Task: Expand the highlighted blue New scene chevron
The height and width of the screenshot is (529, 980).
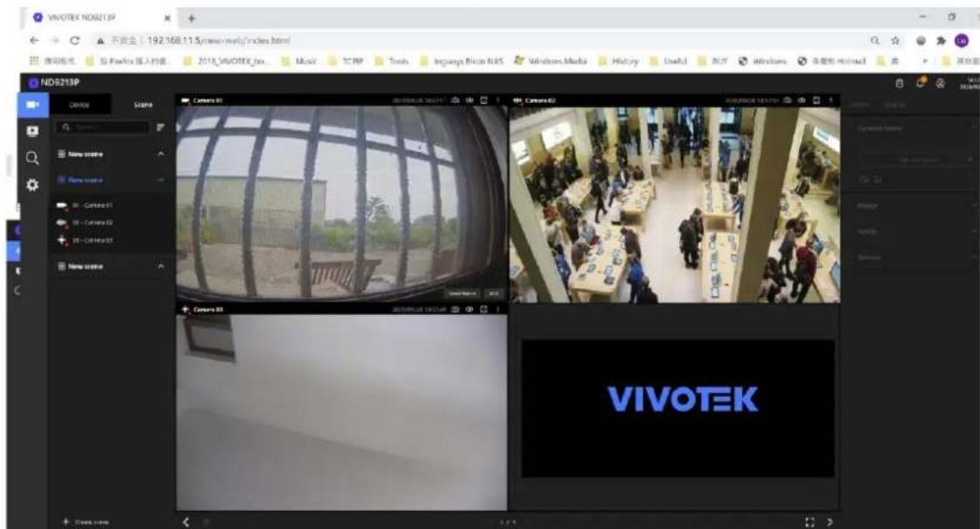Action: click(x=161, y=180)
